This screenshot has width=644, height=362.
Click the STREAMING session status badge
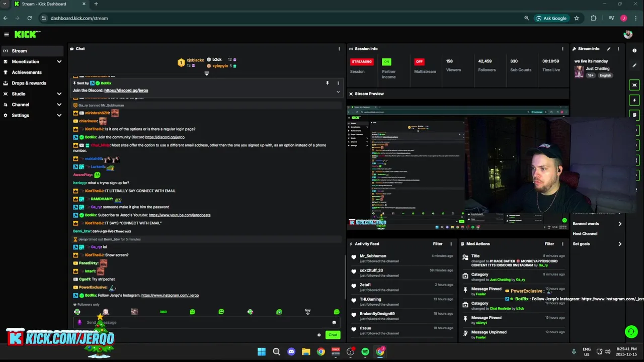(x=362, y=62)
